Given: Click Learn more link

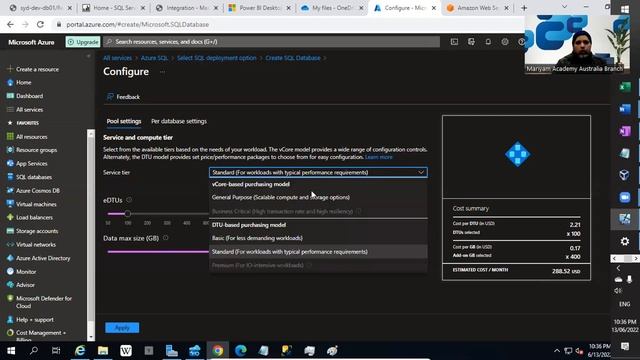Looking at the screenshot, I should [x=379, y=157].
